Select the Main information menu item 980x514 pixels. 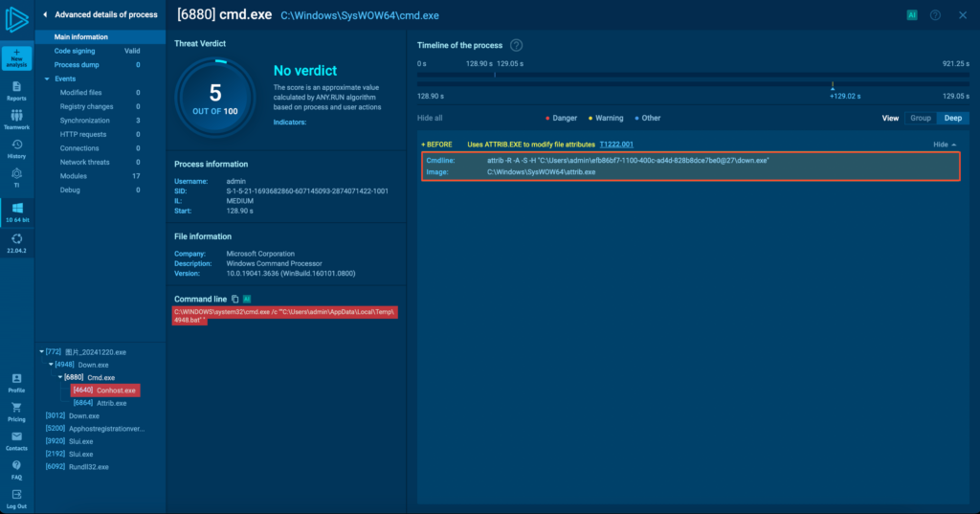pos(81,36)
